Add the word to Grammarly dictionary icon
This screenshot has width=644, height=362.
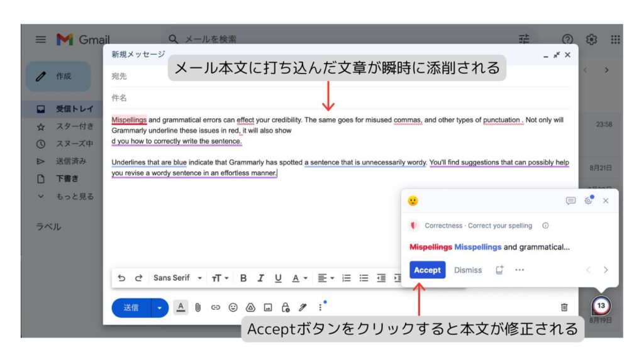(x=499, y=270)
